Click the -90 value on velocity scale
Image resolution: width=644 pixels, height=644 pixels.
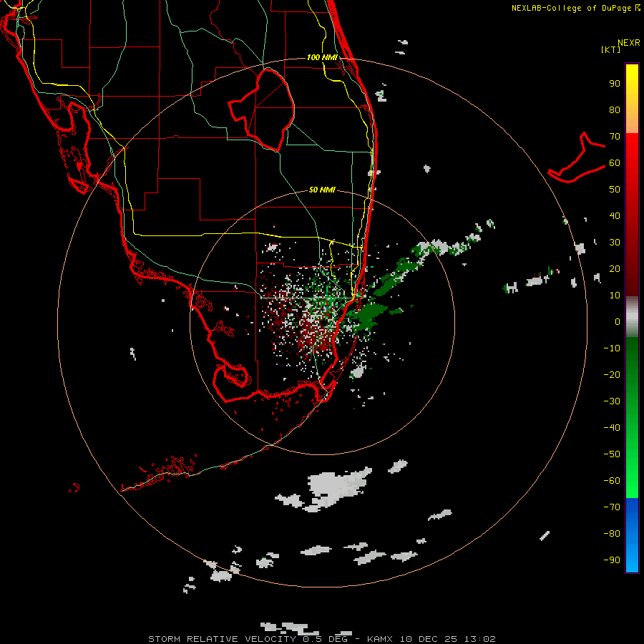pyautogui.click(x=612, y=560)
